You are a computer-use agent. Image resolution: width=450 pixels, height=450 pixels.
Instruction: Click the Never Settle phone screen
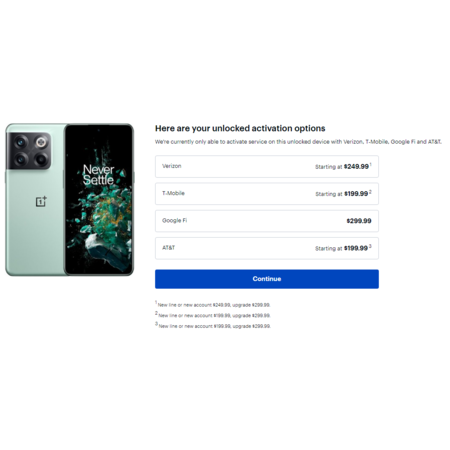click(99, 199)
